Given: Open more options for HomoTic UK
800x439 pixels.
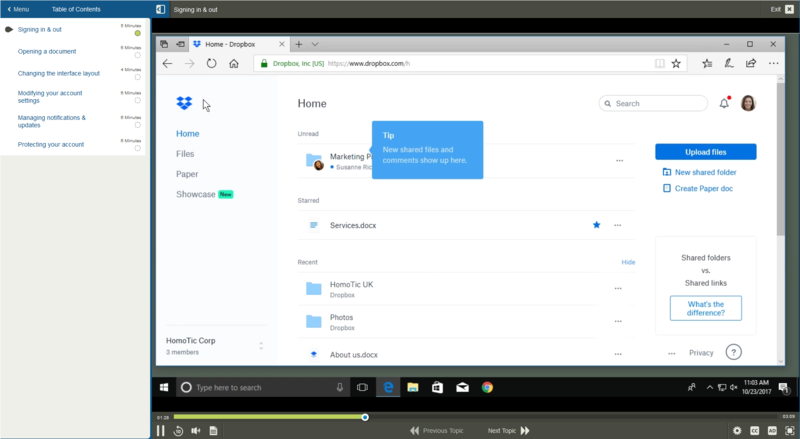Looking at the screenshot, I should (618, 288).
